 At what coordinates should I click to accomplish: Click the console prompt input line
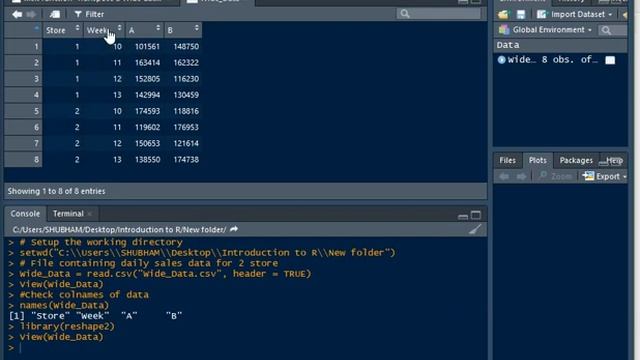point(245,348)
